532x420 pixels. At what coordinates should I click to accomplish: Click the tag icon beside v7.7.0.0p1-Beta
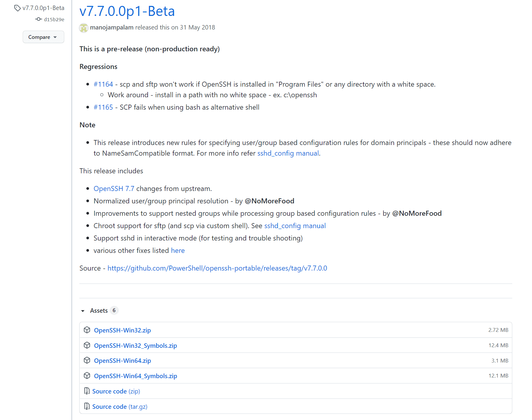(x=17, y=8)
